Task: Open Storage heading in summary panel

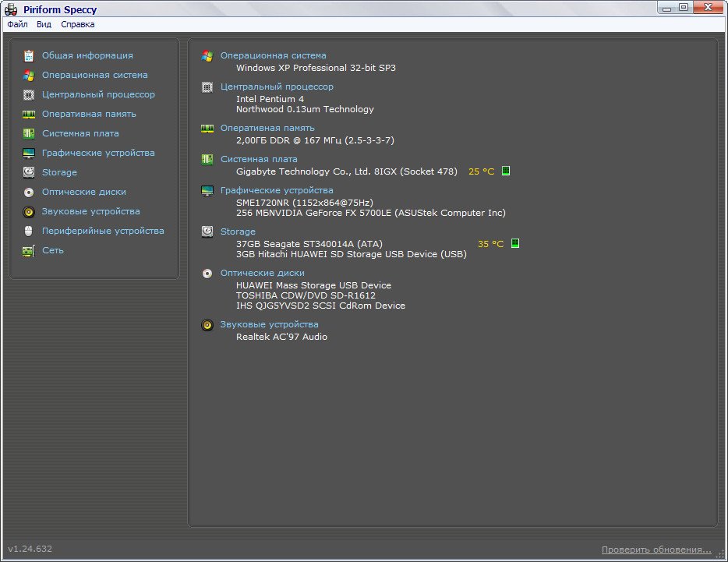Action: click(238, 232)
